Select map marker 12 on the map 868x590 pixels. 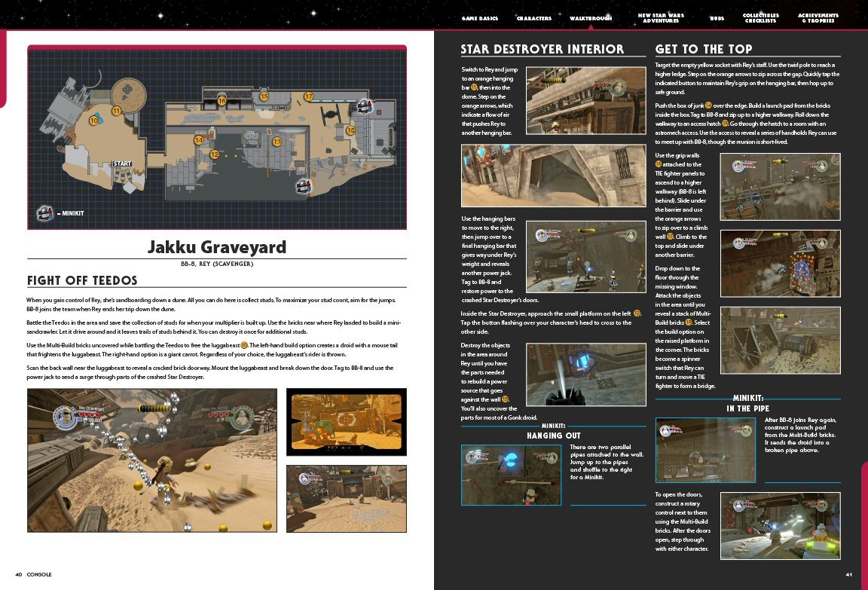pyautogui.click(x=214, y=154)
